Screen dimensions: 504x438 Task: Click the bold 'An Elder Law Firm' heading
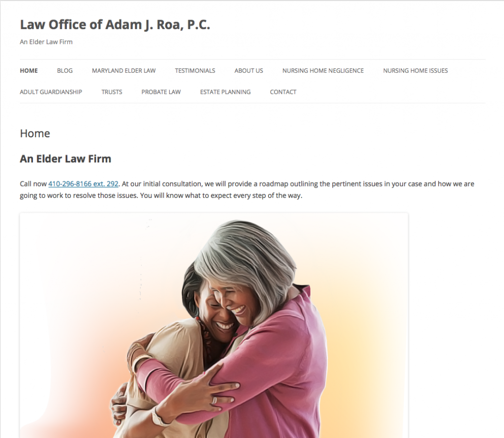(x=65, y=159)
